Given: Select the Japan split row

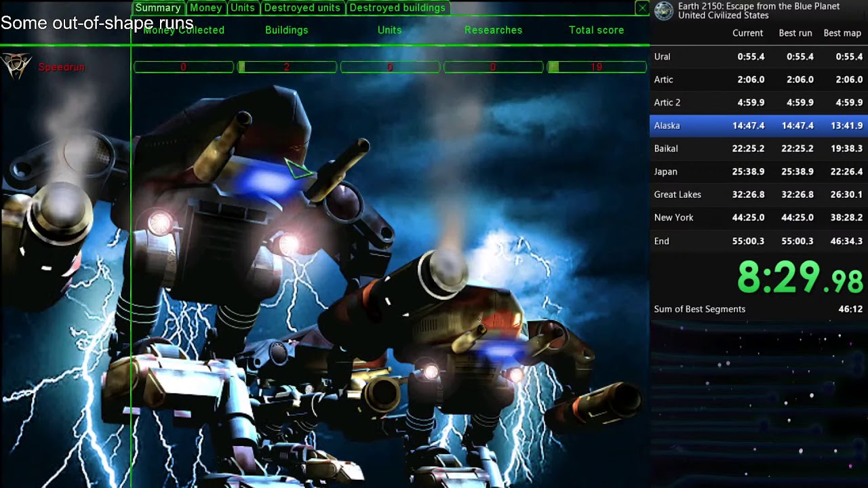Looking at the screenshot, I should (x=759, y=172).
